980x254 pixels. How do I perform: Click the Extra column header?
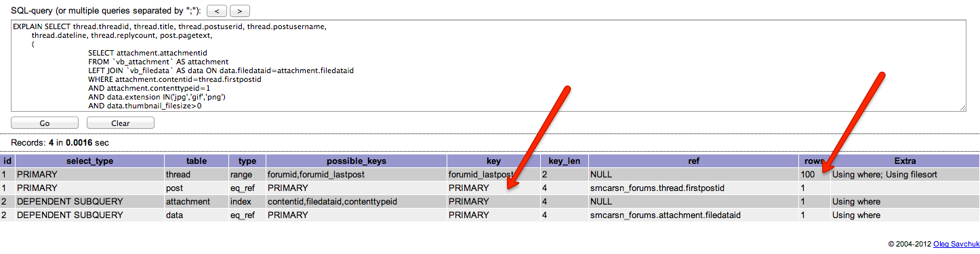[905, 161]
